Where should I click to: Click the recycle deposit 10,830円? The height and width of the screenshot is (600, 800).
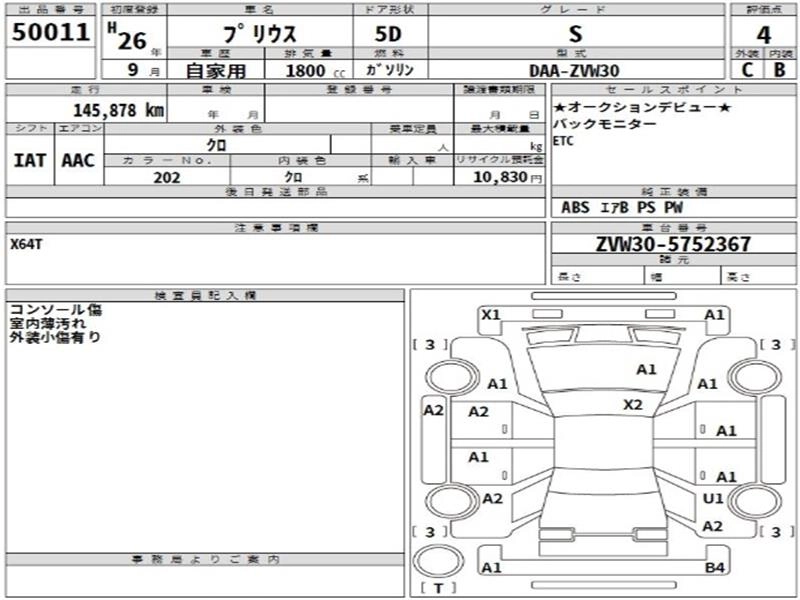click(x=507, y=177)
